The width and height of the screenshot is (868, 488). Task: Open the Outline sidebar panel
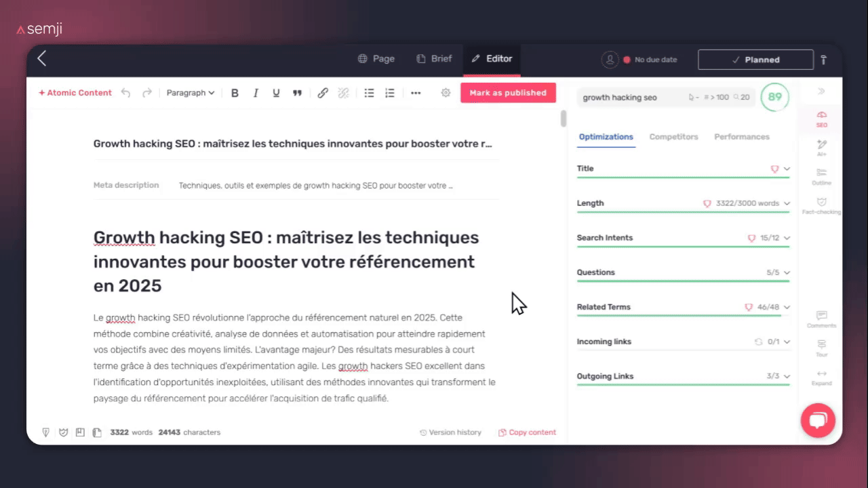[x=821, y=176]
